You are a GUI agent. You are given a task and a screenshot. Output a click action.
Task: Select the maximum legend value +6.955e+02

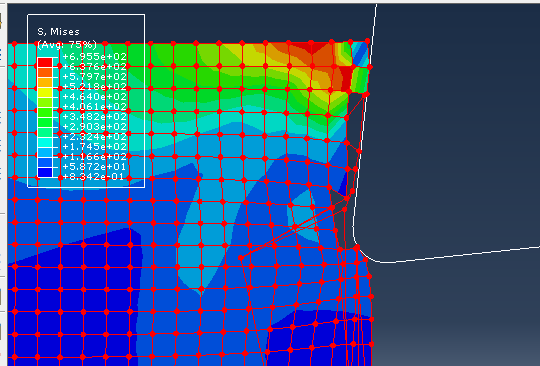point(95,56)
